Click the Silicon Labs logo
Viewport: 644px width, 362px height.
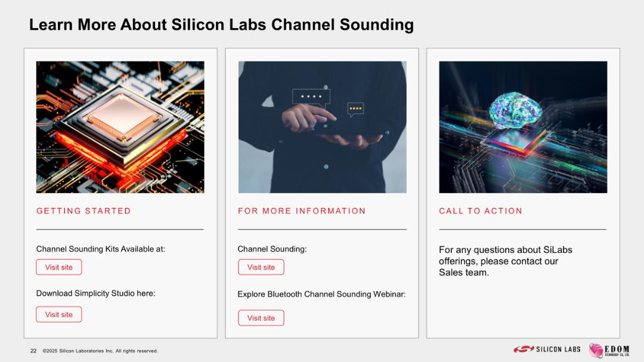(x=547, y=349)
